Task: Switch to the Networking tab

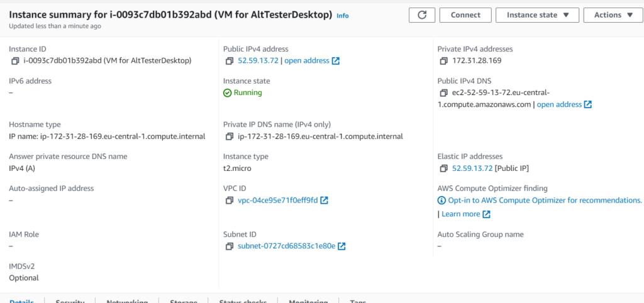Action: click(127, 301)
